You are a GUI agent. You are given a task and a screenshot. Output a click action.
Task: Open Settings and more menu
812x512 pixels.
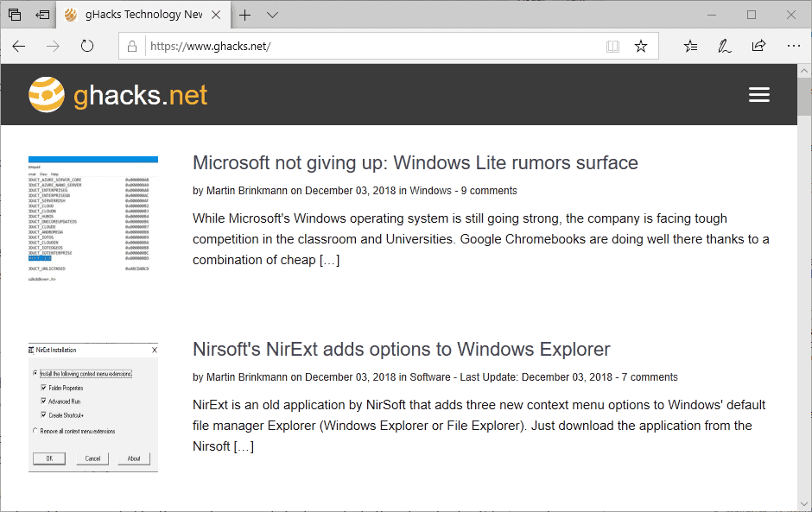[793, 46]
